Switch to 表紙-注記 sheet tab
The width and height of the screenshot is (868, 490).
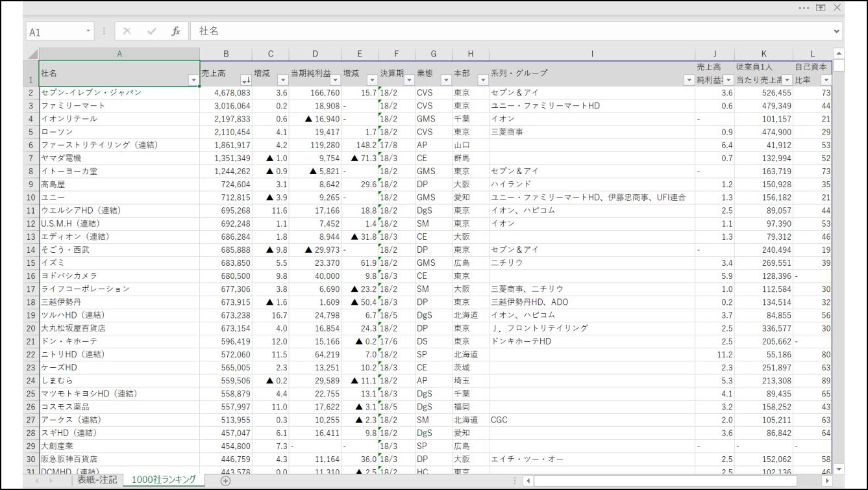(97, 480)
